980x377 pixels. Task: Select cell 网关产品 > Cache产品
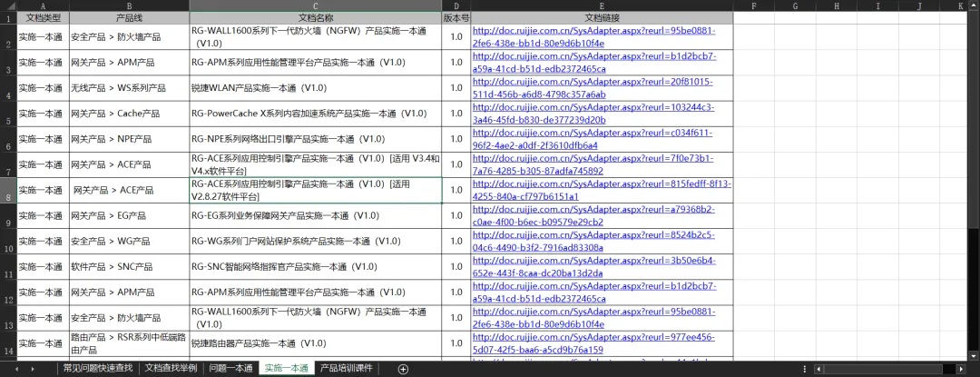click(x=129, y=114)
